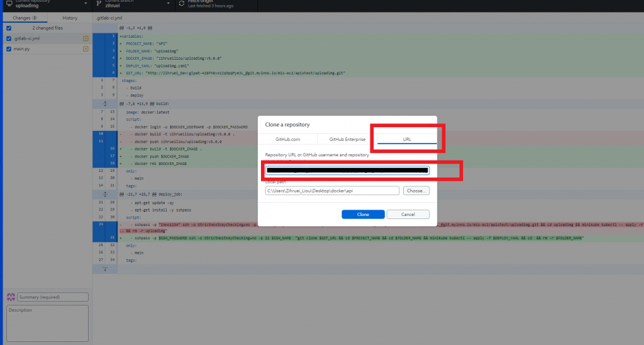
Task: Uncheck the .gitlab-ci.yml file checkbox
Action: 9,38
